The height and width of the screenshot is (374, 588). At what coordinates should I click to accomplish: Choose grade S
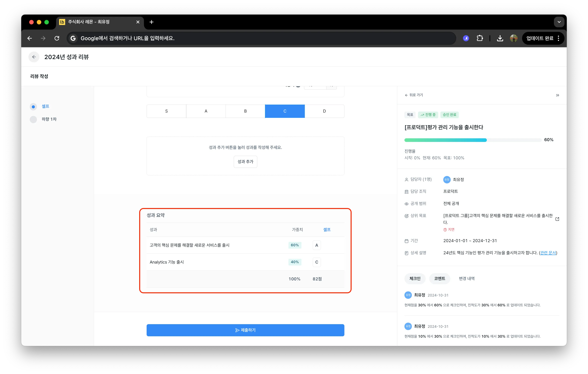pos(166,111)
